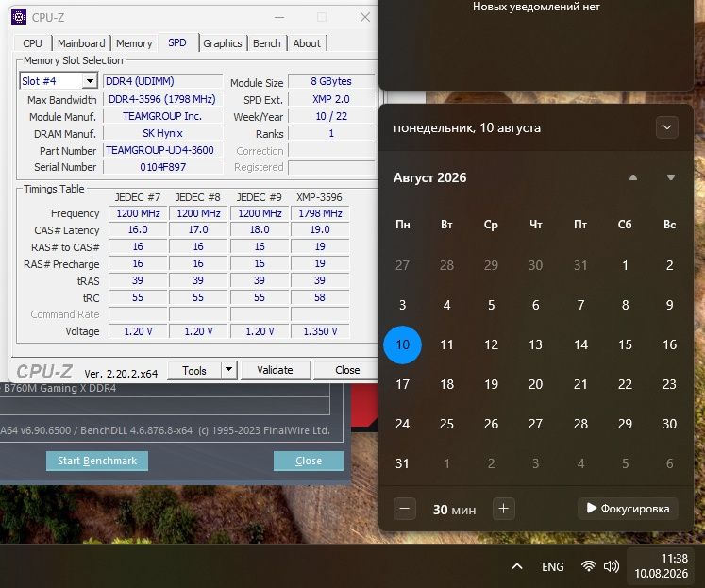Click the Август 2026 month header
The height and width of the screenshot is (588, 705).
point(429,177)
